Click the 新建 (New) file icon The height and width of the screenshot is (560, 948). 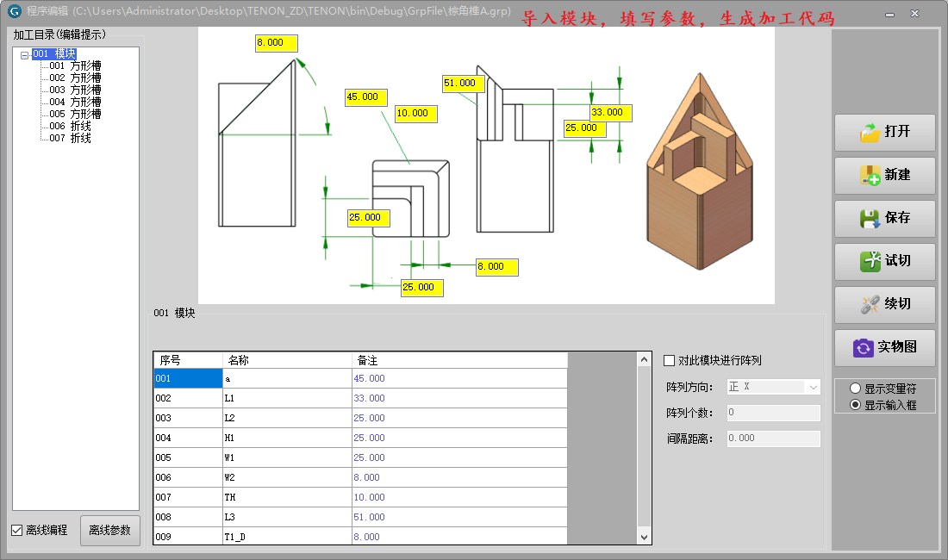870,175
